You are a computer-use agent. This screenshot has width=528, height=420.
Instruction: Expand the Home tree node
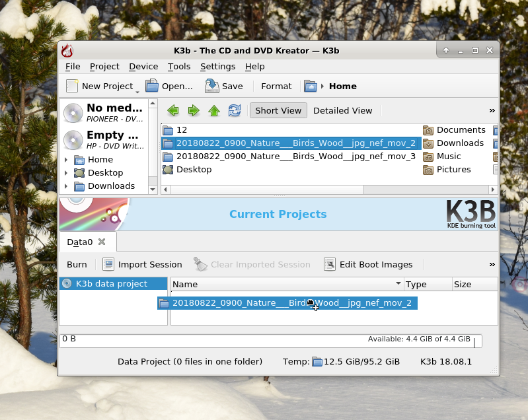pyautogui.click(x=66, y=160)
